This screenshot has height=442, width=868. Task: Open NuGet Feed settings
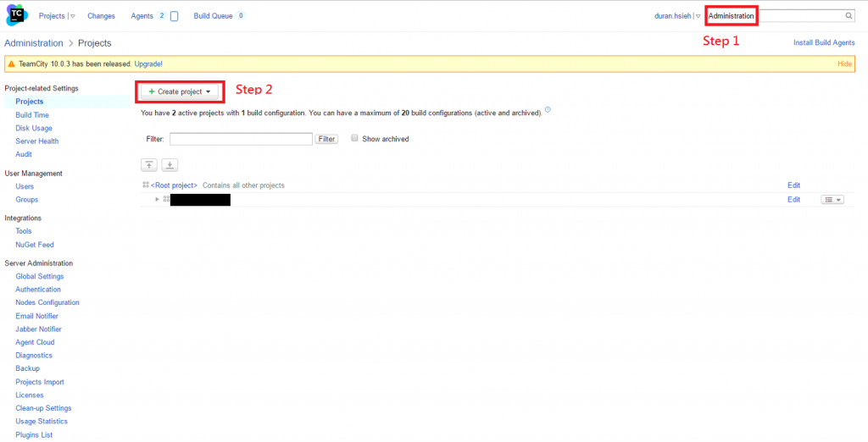click(x=35, y=245)
